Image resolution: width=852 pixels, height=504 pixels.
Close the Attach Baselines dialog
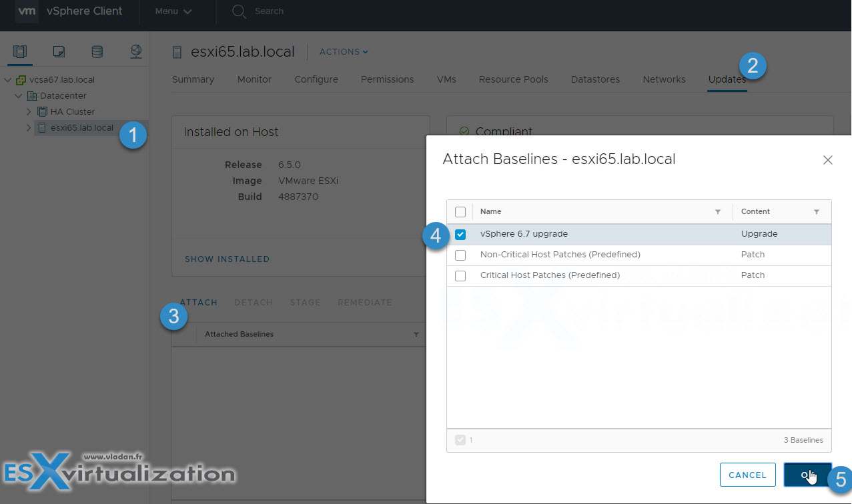[828, 160]
